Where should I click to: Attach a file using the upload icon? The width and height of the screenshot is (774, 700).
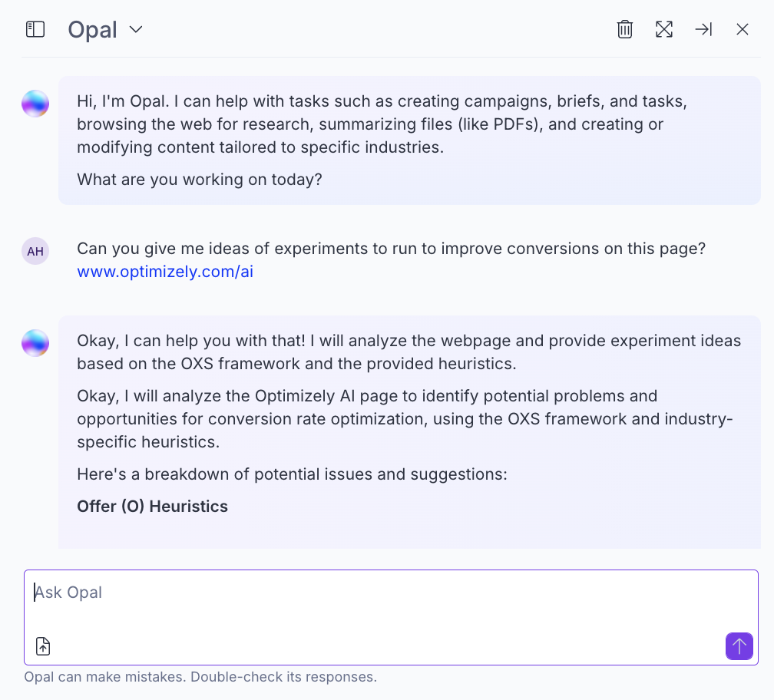(x=42, y=646)
